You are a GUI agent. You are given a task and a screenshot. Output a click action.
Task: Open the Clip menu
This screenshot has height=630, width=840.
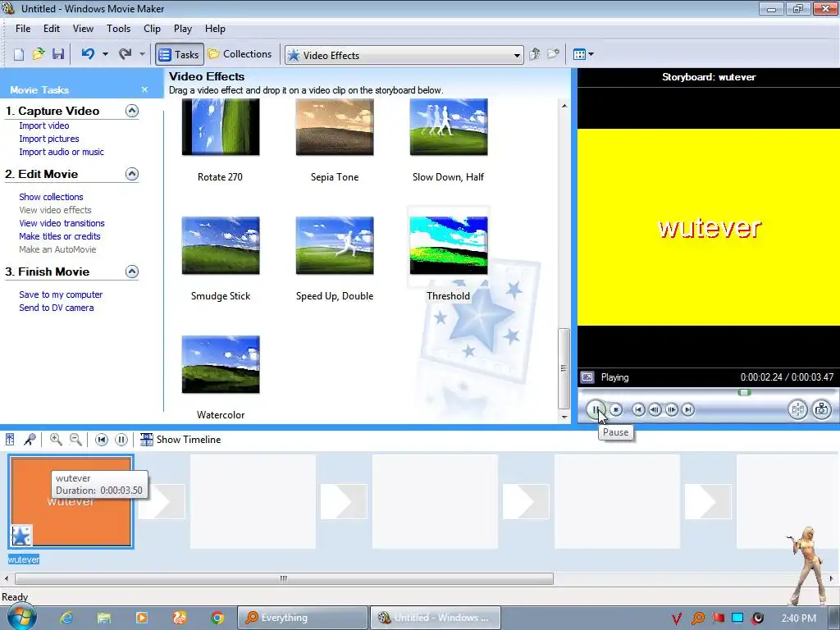point(152,29)
